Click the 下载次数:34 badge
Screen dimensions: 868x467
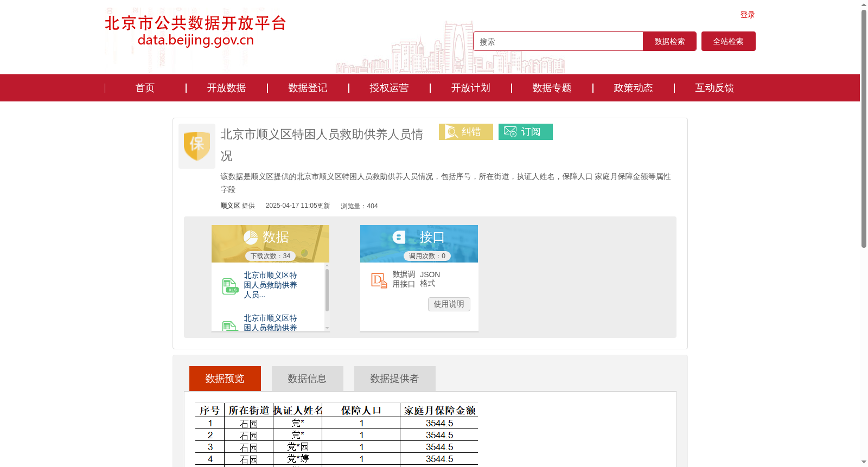pyautogui.click(x=270, y=256)
